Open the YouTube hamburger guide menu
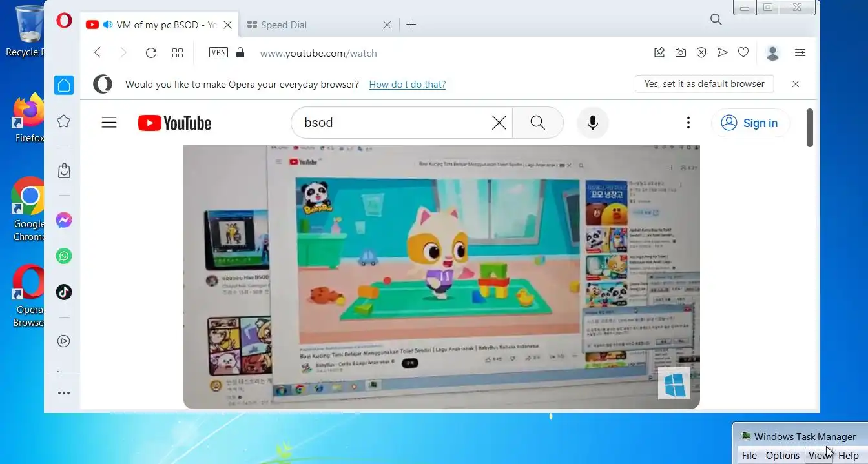Viewport: 868px width, 464px height. coord(109,123)
